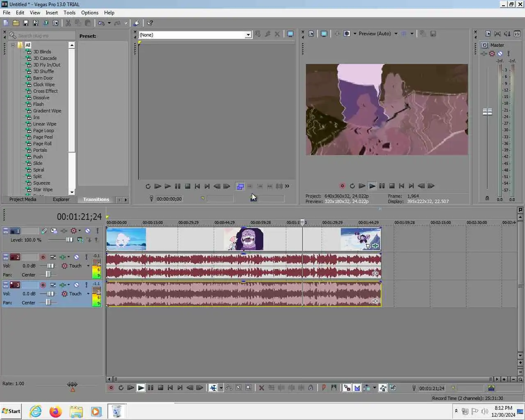Click the Trimmer loop playback icon
This screenshot has height=420, width=525.
[148, 187]
